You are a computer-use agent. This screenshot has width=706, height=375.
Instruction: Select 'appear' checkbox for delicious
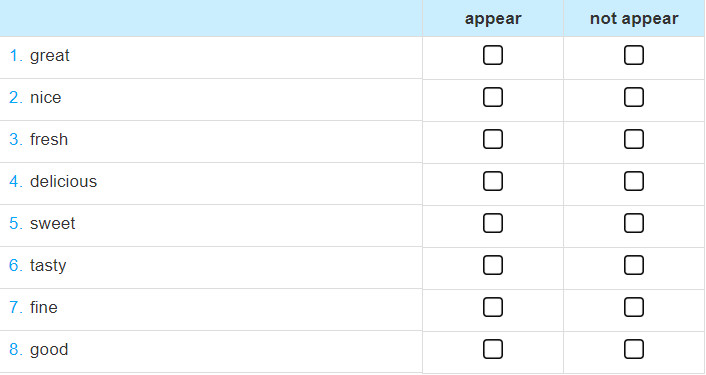coord(493,181)
